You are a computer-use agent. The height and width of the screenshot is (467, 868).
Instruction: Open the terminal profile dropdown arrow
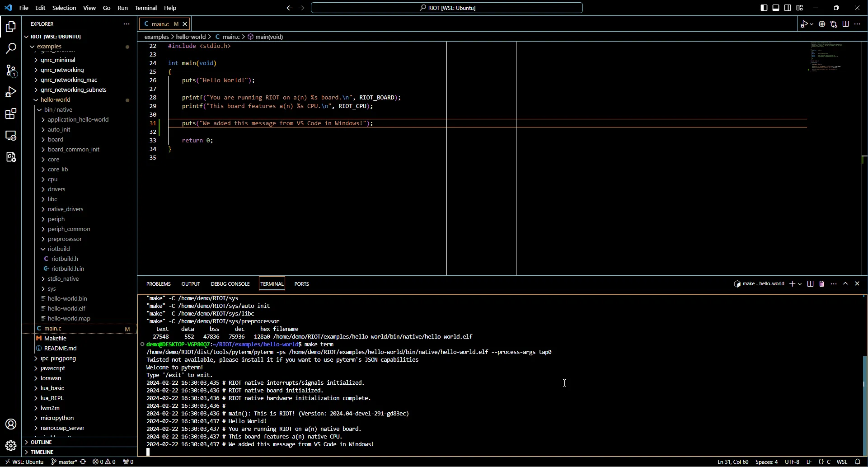799,283
